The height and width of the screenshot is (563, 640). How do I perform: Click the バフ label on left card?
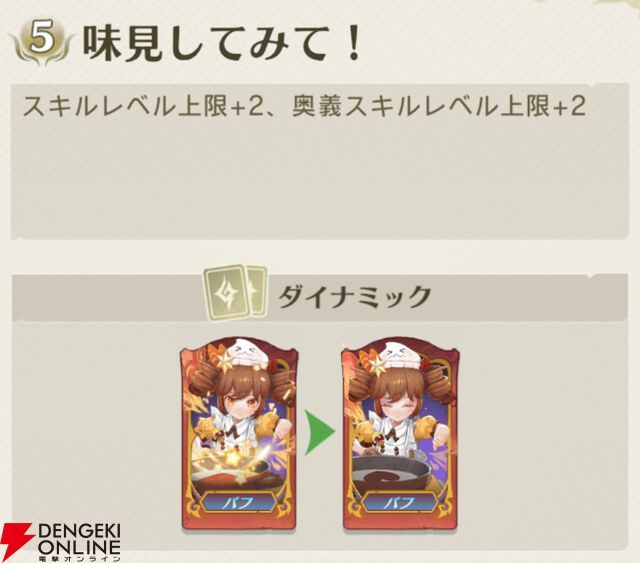coord(239,503)
